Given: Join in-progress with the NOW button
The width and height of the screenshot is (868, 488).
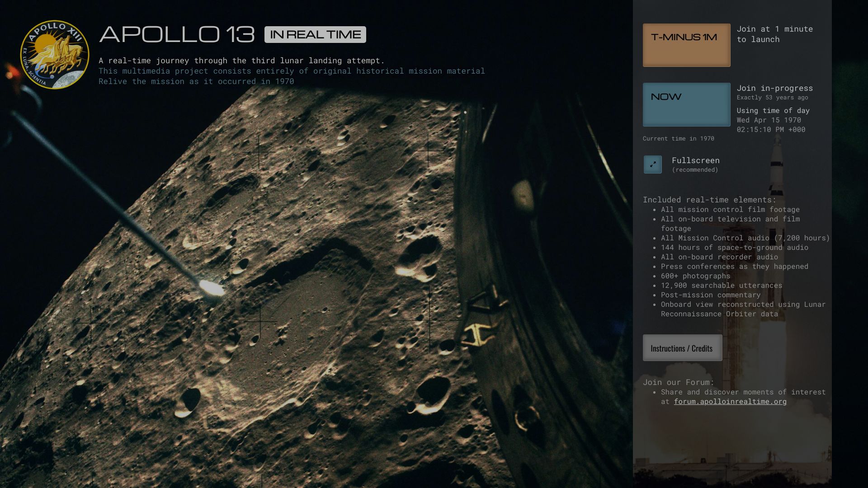Looking at the screenshot, I should (x=686, y=104).
